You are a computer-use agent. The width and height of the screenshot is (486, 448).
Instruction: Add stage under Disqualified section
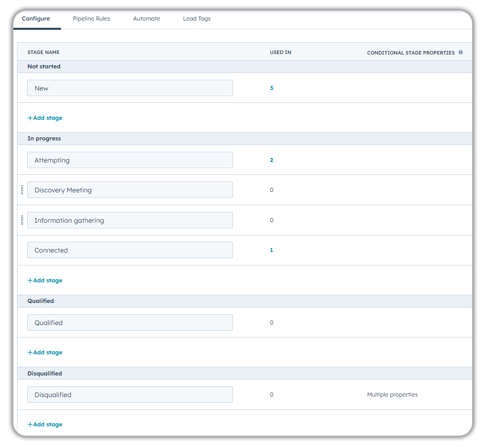[x=45, y=424]
